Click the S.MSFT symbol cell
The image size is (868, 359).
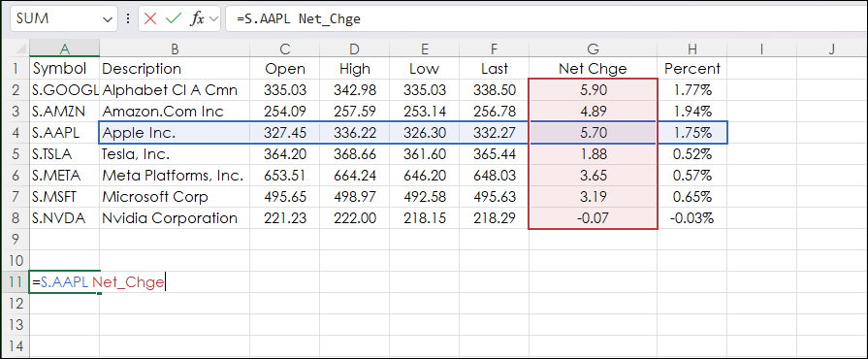pos(65,197)
